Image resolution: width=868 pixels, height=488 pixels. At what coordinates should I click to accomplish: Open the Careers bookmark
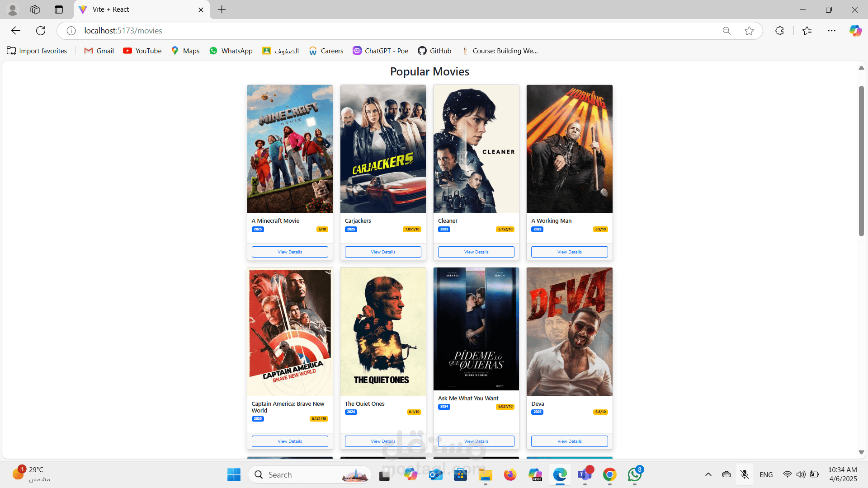(x=326, y=51)
